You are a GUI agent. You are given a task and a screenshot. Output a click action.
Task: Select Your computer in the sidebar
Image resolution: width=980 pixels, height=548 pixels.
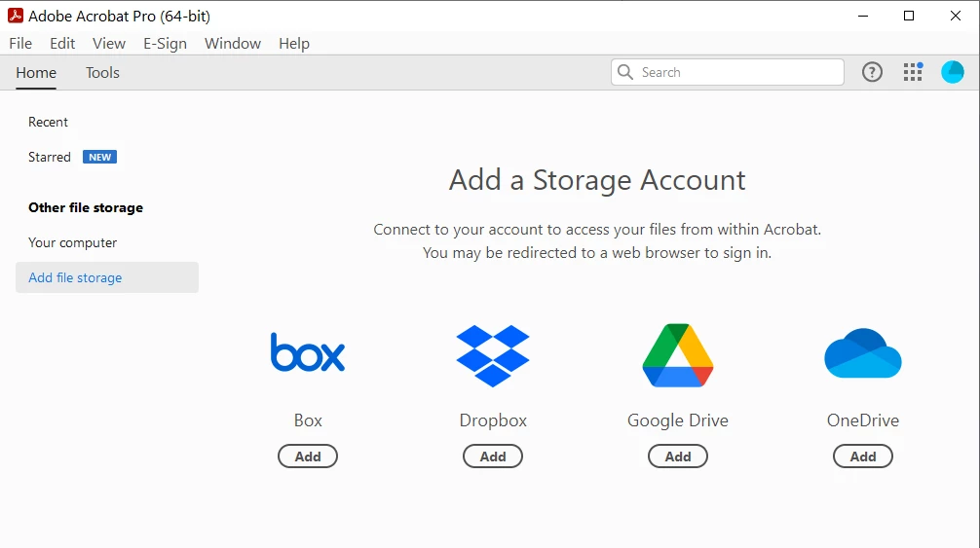coord(72,242)
